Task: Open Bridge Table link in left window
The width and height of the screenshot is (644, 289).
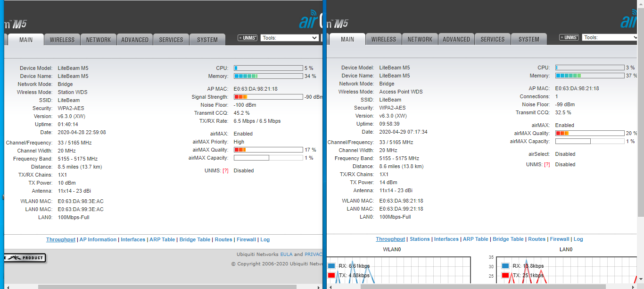Action: (195, 239)
